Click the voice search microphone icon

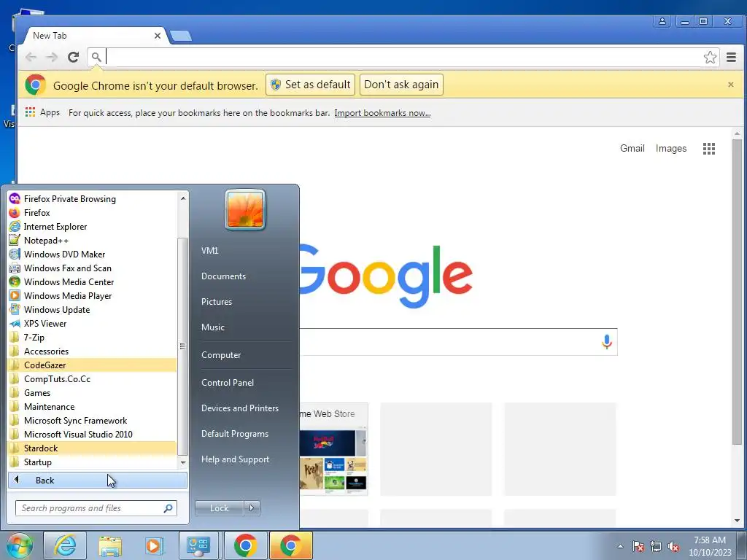606,342
